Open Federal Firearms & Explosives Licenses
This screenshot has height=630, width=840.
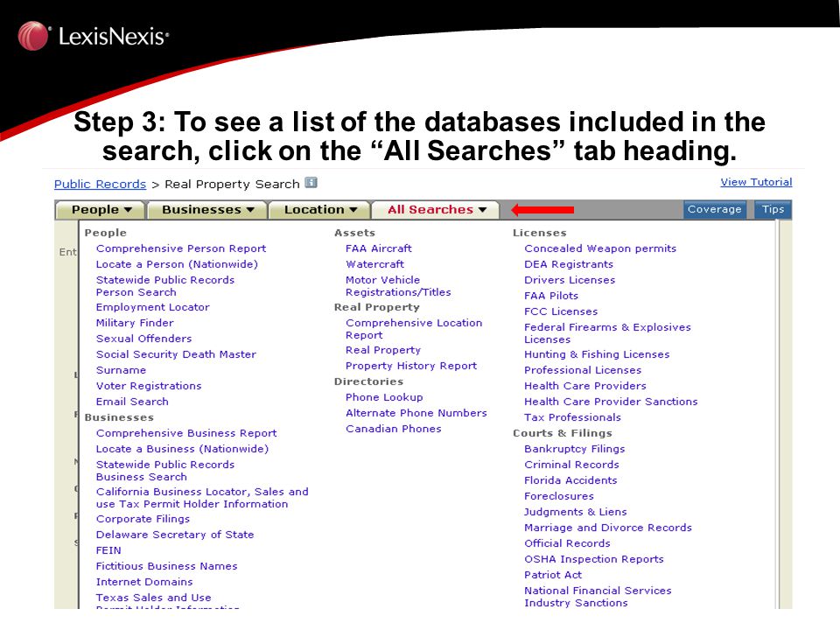point(608,333)
